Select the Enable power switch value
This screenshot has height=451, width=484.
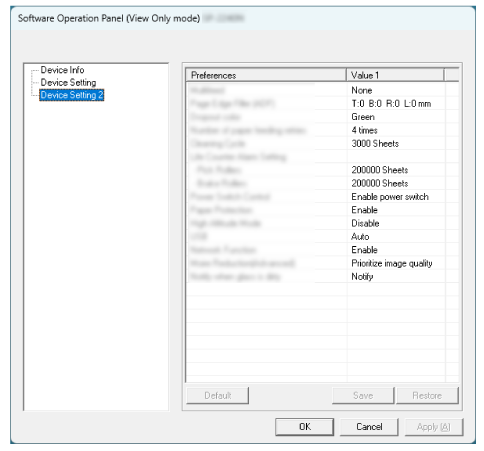point(390,197)
